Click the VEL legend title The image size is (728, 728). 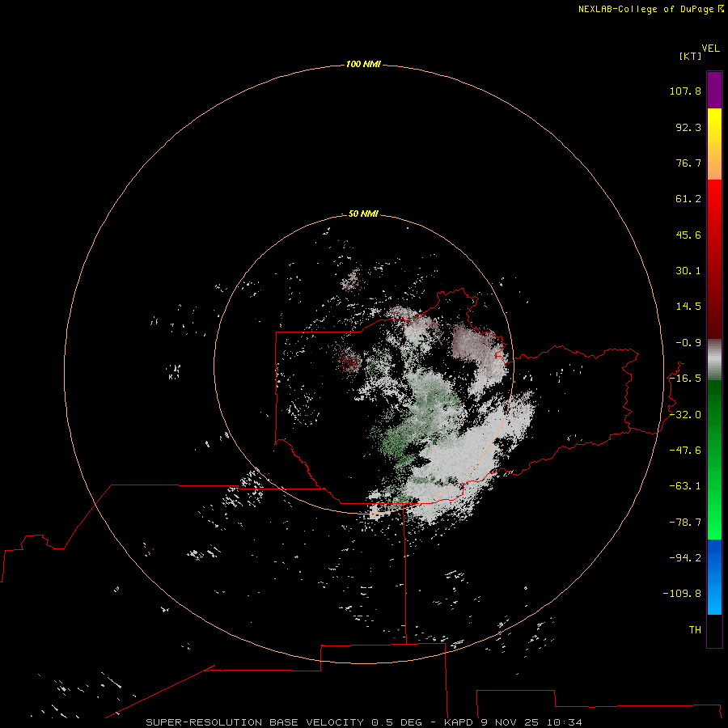coord(711,49)
